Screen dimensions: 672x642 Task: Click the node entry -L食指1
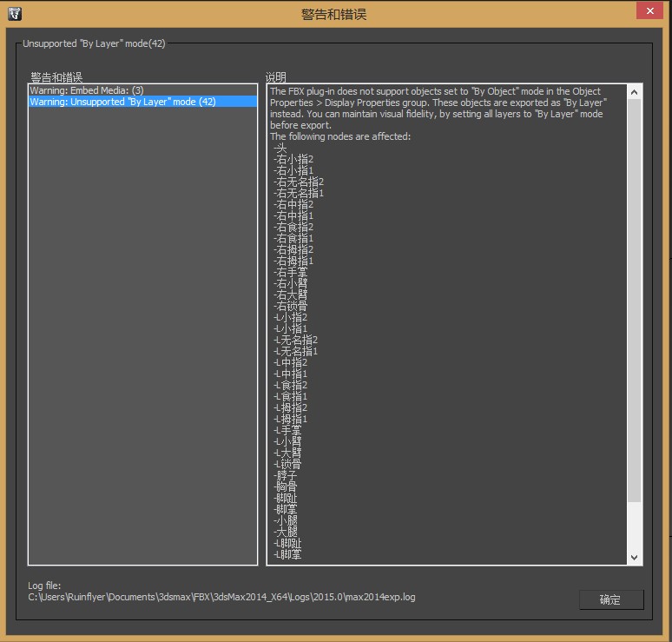[x=291, y=397]
